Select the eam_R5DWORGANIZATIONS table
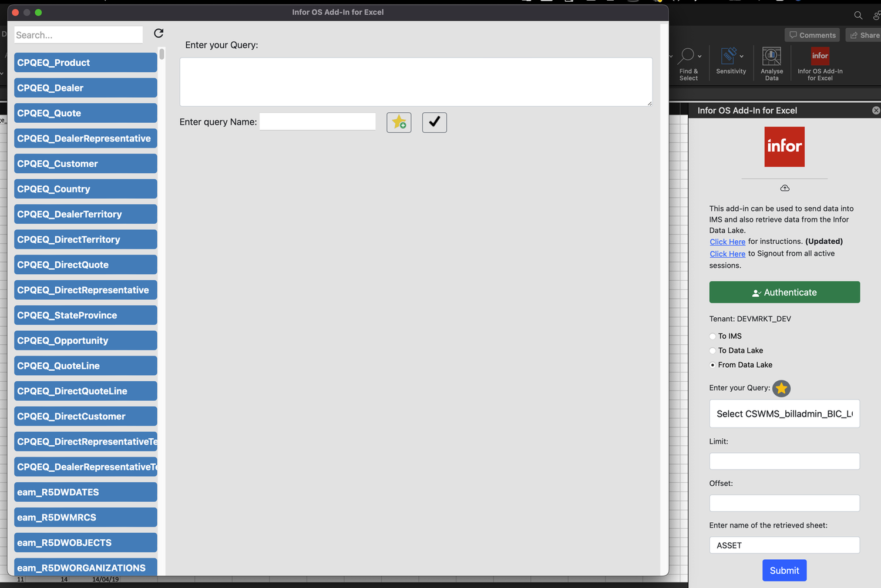 pos(86,567)
